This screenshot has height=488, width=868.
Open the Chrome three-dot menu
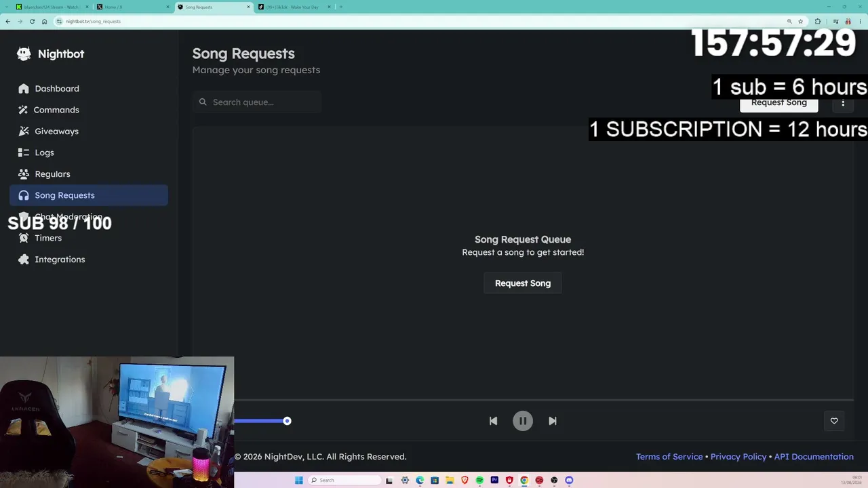[860, 21]
